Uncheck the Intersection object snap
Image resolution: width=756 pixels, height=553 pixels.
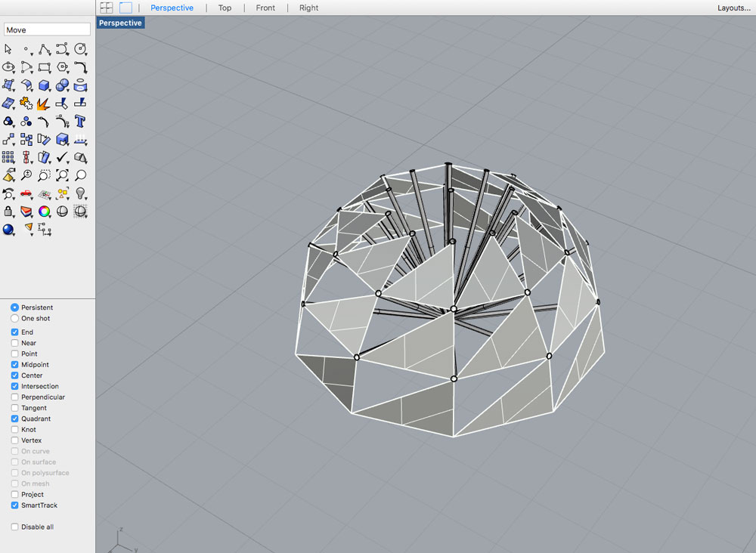coord(14,386)
